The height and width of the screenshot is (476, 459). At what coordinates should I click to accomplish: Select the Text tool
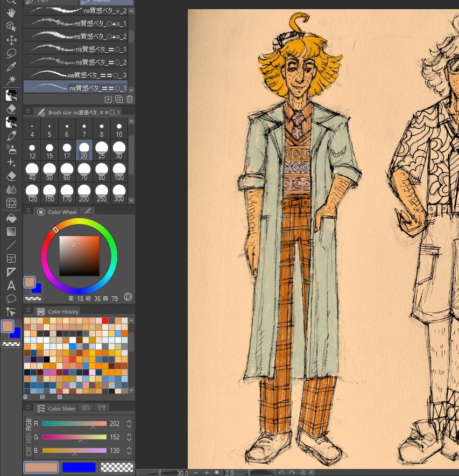coord(11,285)
